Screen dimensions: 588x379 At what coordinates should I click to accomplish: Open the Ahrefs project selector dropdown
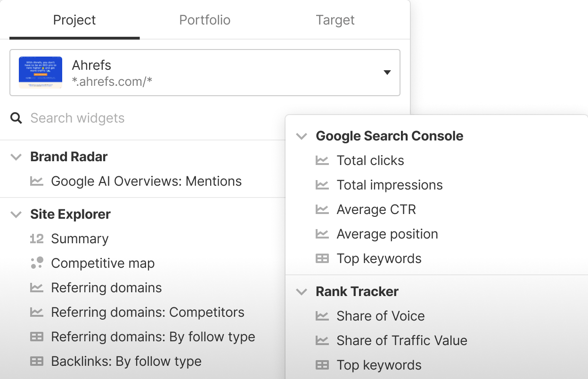[x=387, y=72]
